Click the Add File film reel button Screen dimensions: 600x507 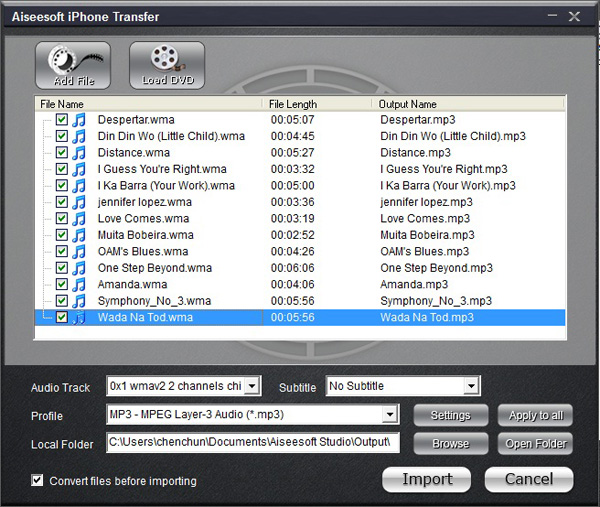click(x=73, y=65)
